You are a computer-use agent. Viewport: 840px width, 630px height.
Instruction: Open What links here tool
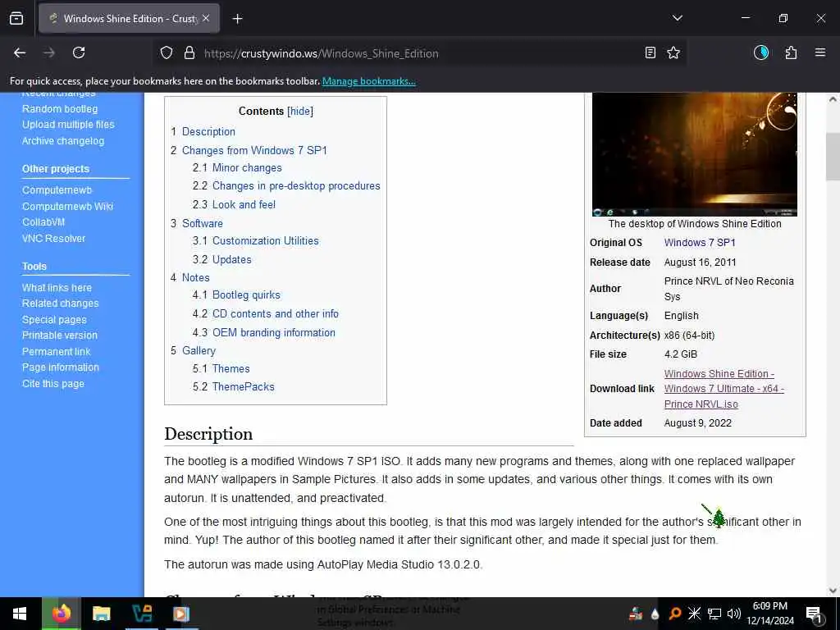pyautogui.click(x=57, y=288)
